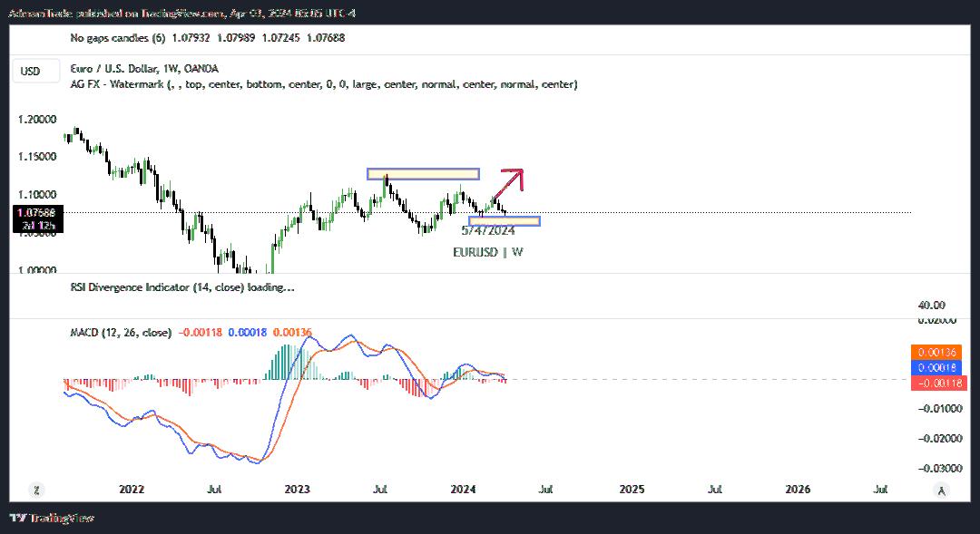Click the 1.20000 price axis label
Screen dimensions: 980x534
[37, 120]
